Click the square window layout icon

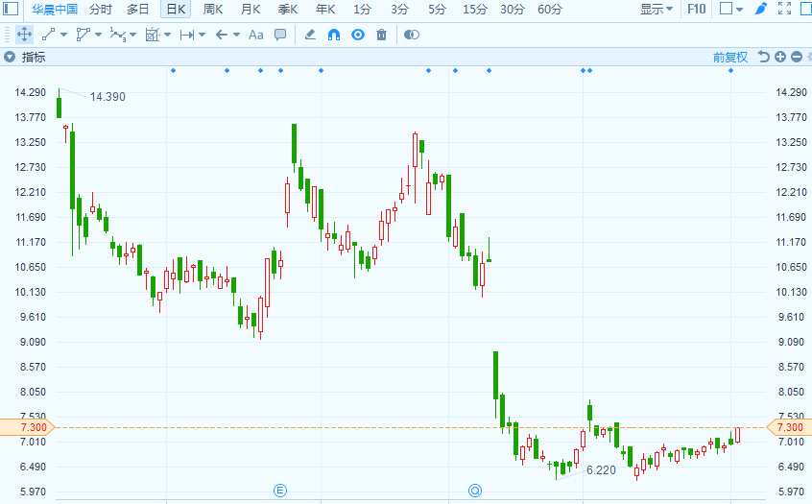click(x=726, y=9)
